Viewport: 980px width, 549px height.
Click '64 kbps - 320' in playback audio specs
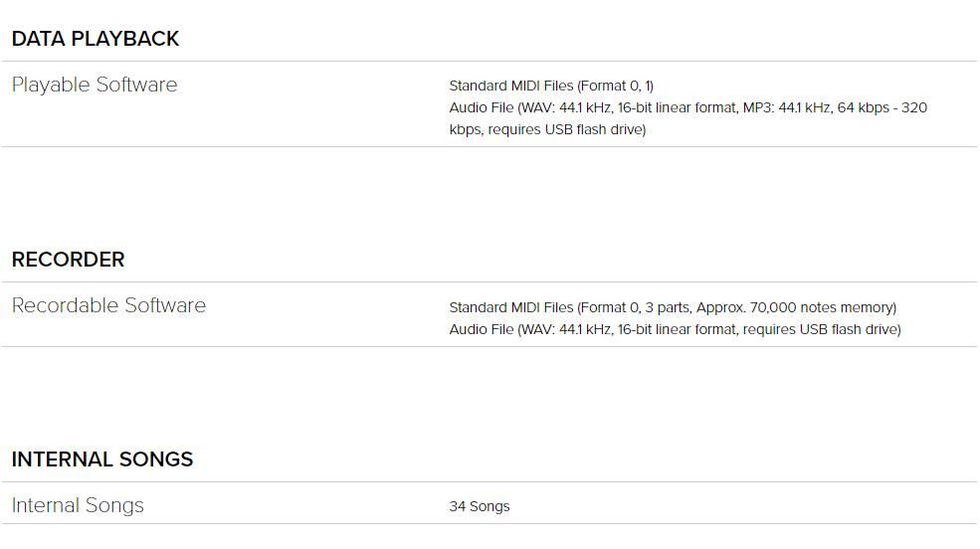pos(882,107)
